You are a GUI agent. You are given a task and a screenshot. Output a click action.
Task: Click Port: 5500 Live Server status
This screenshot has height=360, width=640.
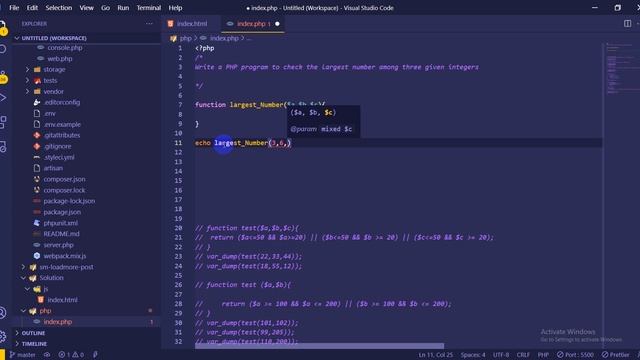[575, 355]
